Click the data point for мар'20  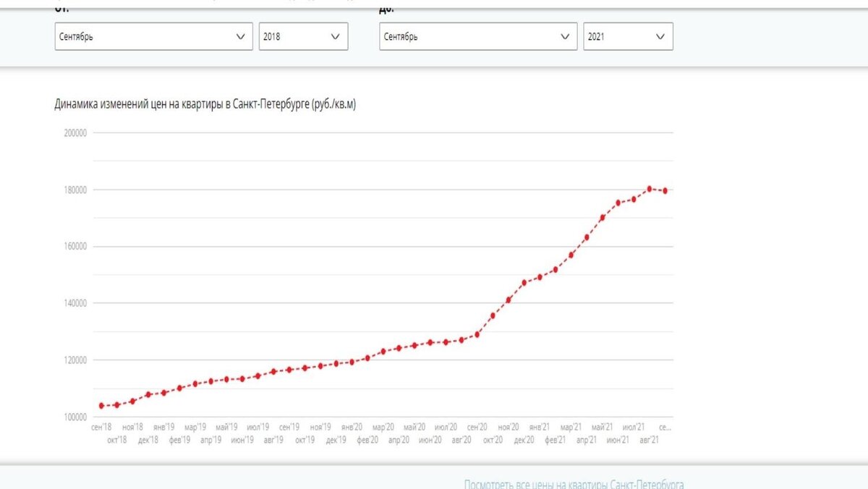[383, 352]
